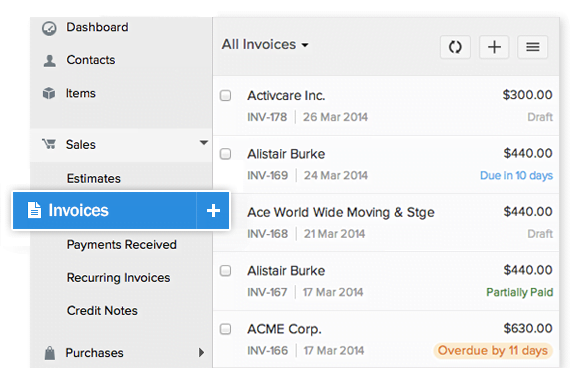The image size is (580, 368).
Task: Click the refresh invoices icon button
Action: pos(455,47)
